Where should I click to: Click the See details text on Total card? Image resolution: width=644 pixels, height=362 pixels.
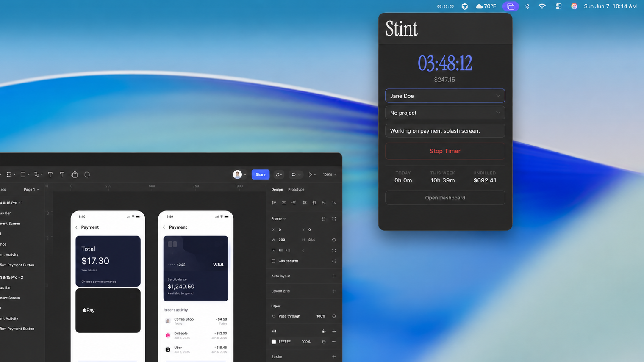89,270
